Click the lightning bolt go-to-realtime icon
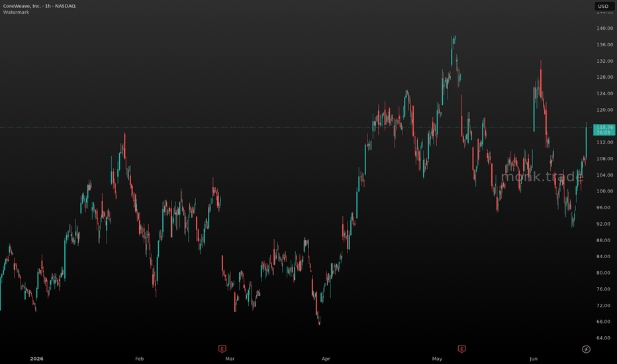The height and width of the screenshot is (364, 617). coord(586,349)
